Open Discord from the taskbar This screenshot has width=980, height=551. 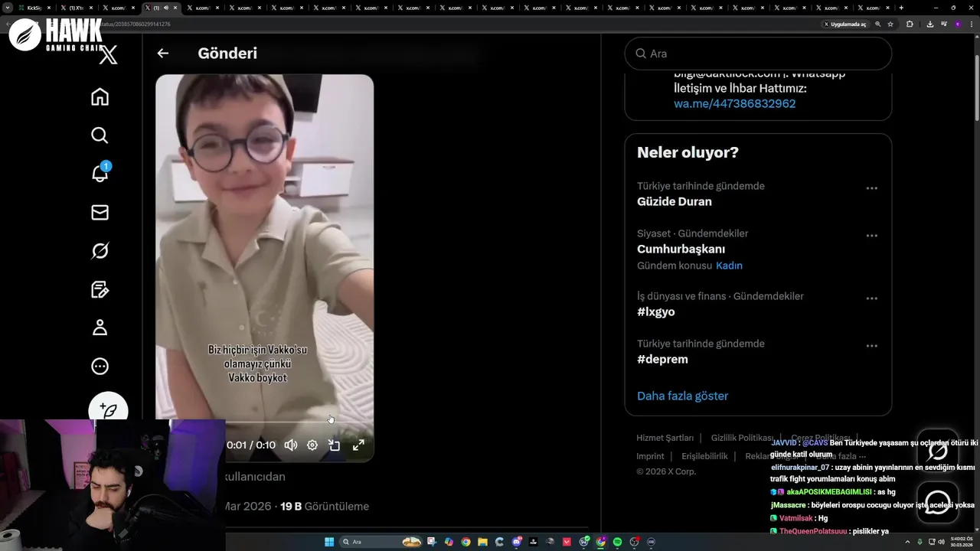[x=517, y=542]
